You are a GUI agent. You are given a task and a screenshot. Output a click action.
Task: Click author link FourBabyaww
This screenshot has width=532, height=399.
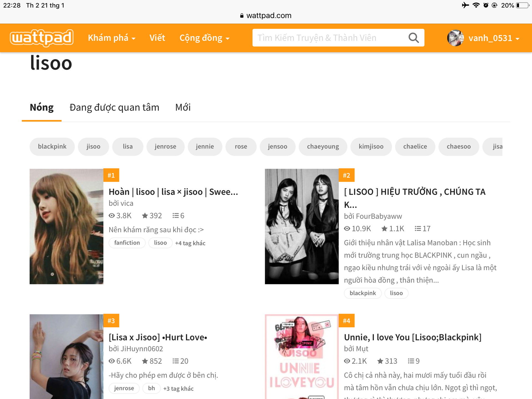point(379,216)
